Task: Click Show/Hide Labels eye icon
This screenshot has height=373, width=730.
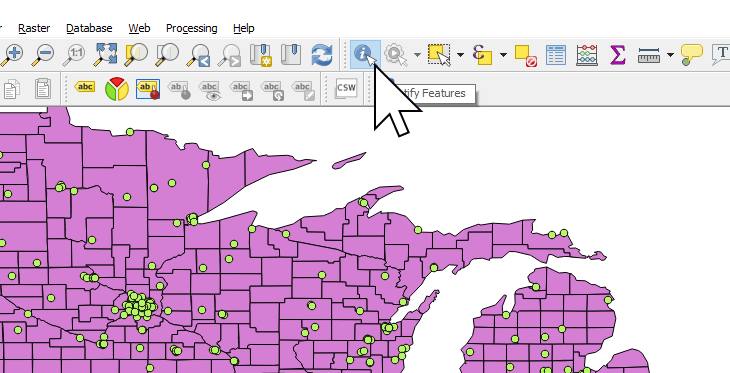Action: (210, 89)
